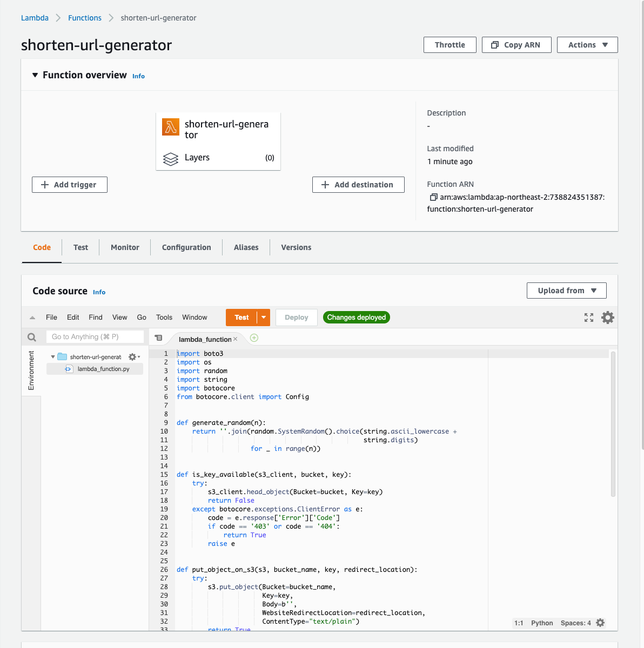Switch to the Aliases tab
The width and height of the screenshot is (644, 648).
246,247
